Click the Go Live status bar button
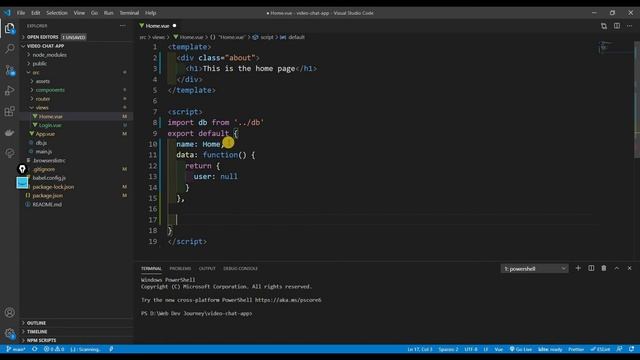 pos(521,349)
